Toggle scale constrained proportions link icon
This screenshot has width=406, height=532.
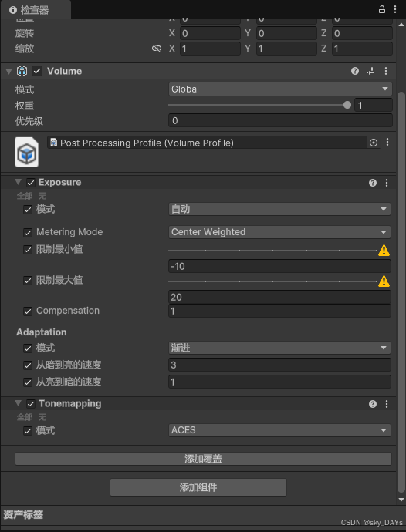coord(156,49)
